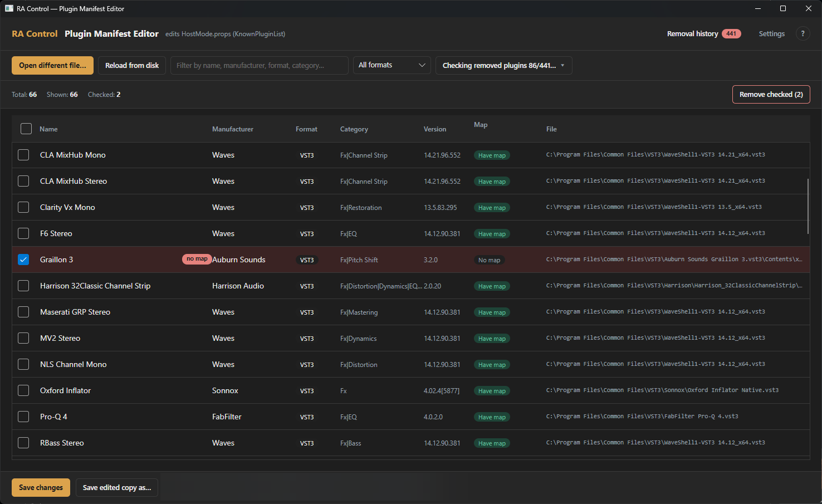Check the MV2 Stereo checkbox
Viewport: 822px width, 504px height.
23,338
